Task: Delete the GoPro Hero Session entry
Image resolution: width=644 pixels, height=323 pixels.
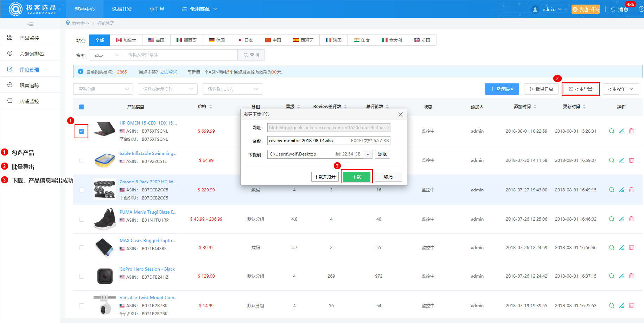Action: pos(631,276)
